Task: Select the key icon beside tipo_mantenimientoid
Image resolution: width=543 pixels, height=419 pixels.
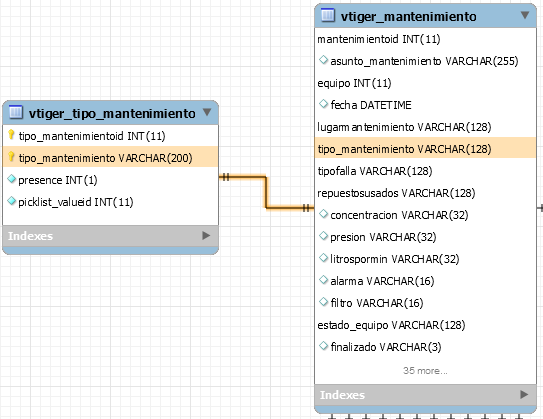Action: pos(11,135)
